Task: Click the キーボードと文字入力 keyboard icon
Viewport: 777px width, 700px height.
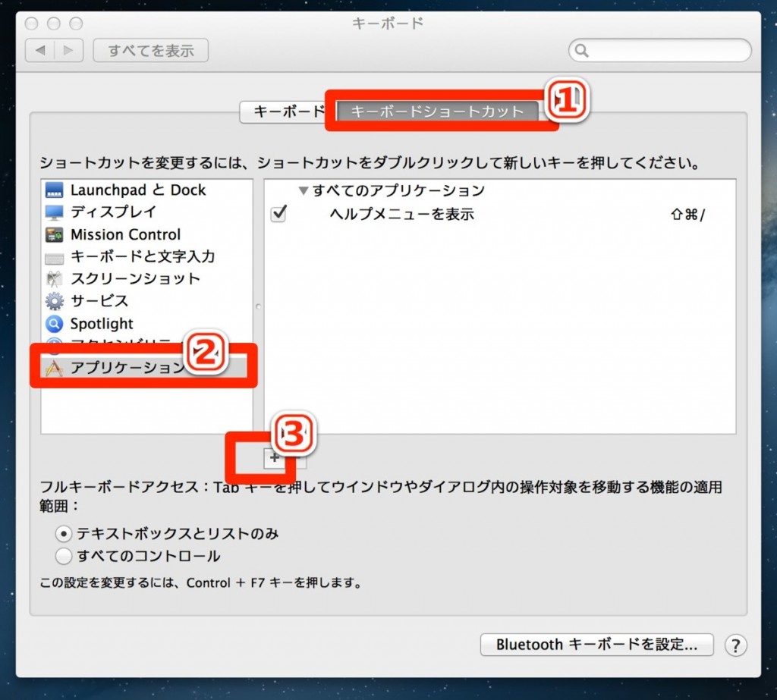Action: (x=55, y=257)
